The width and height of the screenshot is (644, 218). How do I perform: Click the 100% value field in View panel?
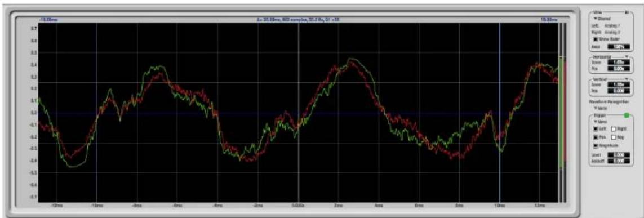(618, 47)
